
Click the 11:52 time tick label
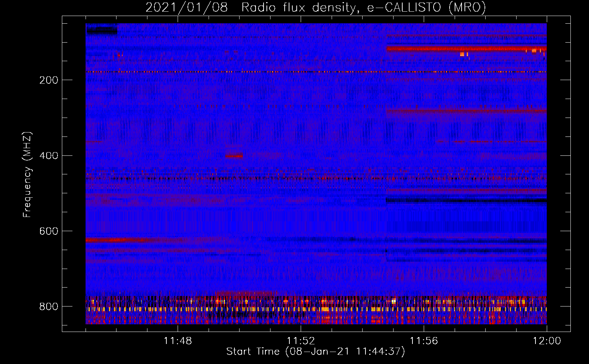pos(301,341)
